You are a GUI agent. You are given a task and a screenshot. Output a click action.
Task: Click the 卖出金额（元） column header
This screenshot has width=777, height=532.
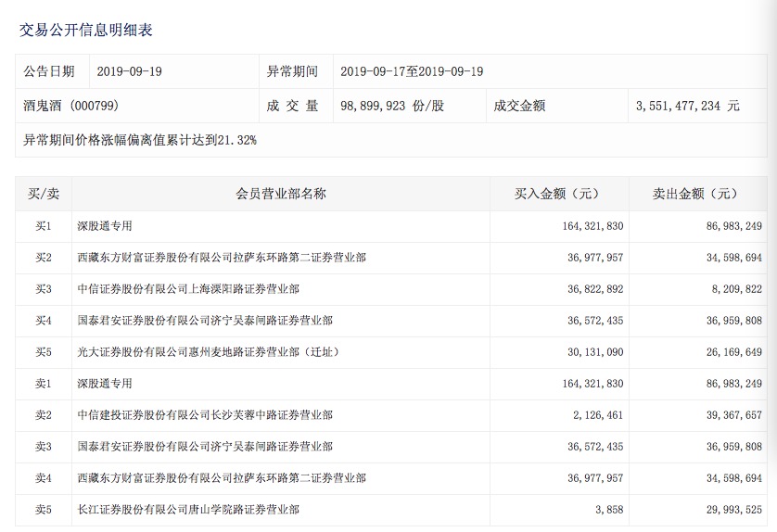(x=694, y=195)
